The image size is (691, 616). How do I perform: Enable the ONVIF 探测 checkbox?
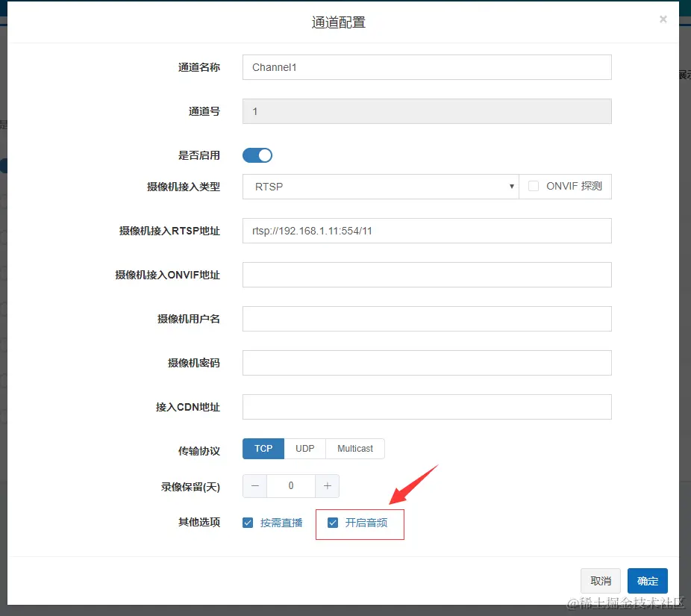[534, 186]
